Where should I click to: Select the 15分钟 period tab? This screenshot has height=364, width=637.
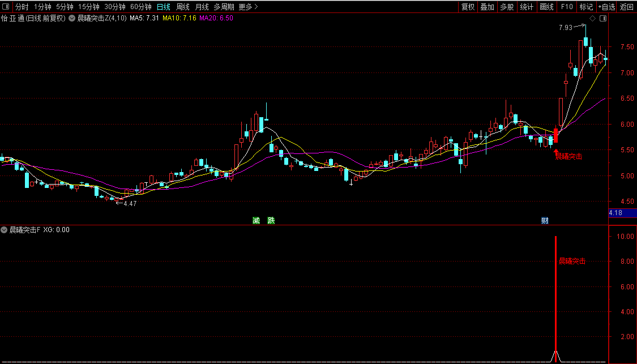[x=88, y=7]
